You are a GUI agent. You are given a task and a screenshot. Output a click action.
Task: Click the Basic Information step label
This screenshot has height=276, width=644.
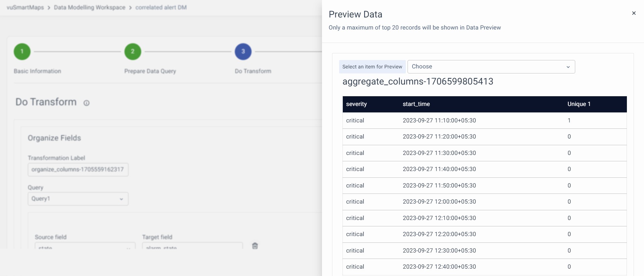click(x=37, y=71)
